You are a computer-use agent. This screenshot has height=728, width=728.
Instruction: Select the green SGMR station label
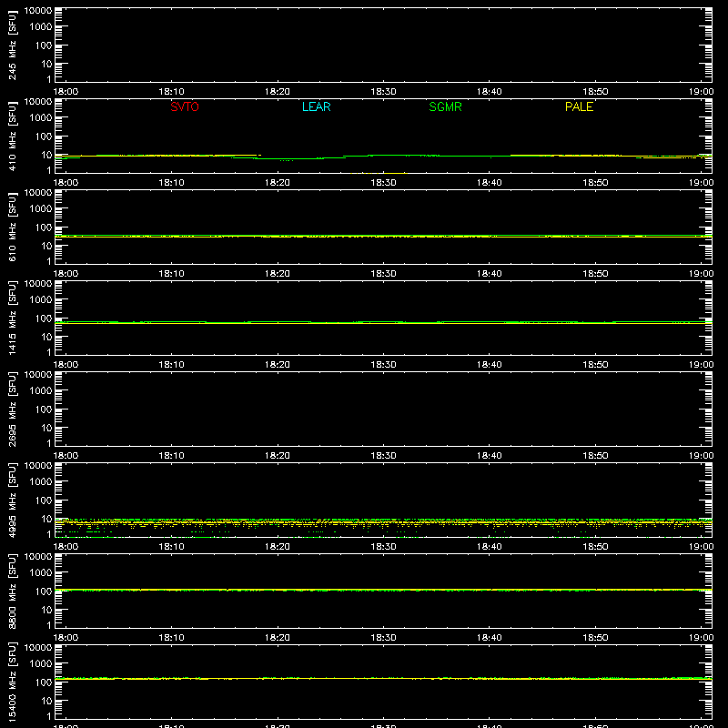(445, 106)
